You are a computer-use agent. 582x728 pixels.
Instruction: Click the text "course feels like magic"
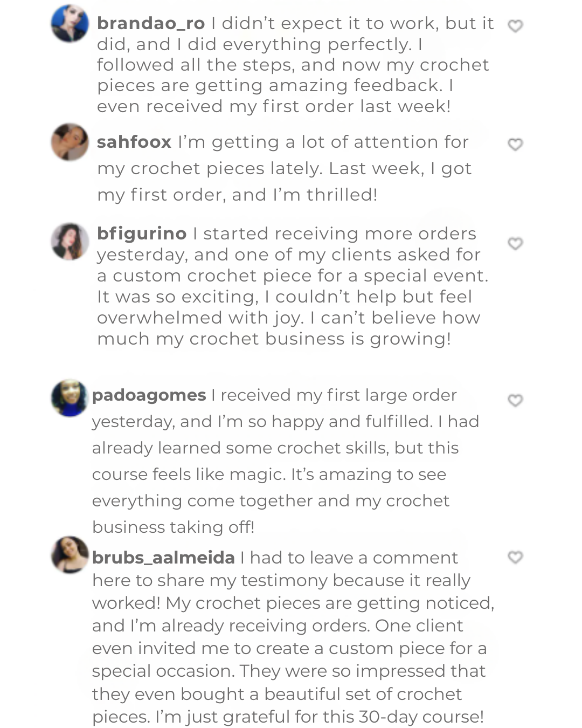click(x=188, y=475)
